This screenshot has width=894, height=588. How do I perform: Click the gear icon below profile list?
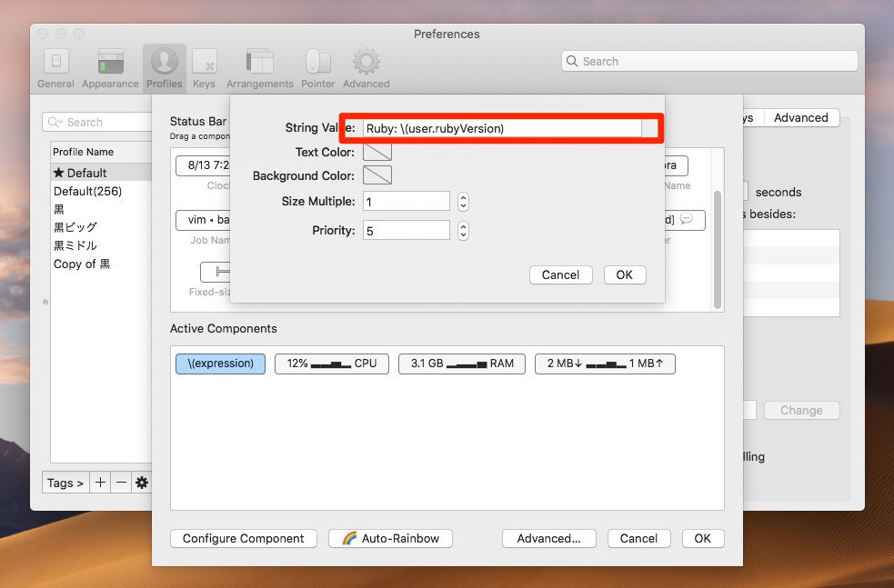point(141,483)
